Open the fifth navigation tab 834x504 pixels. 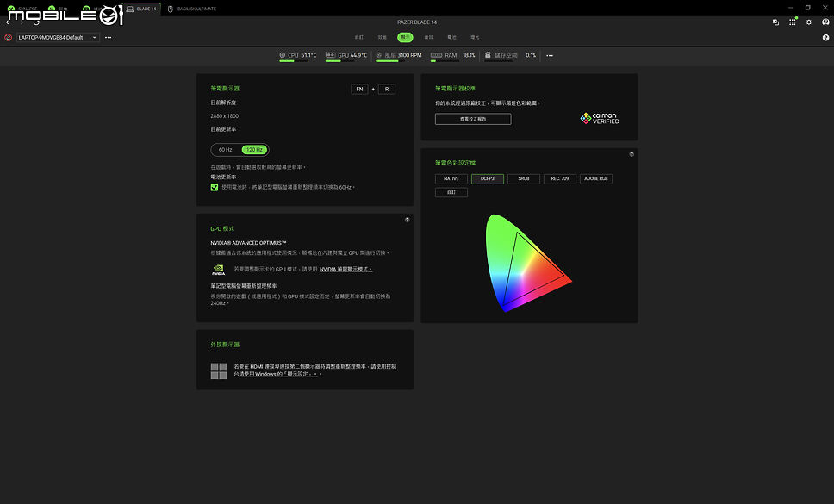pos(451,37)
